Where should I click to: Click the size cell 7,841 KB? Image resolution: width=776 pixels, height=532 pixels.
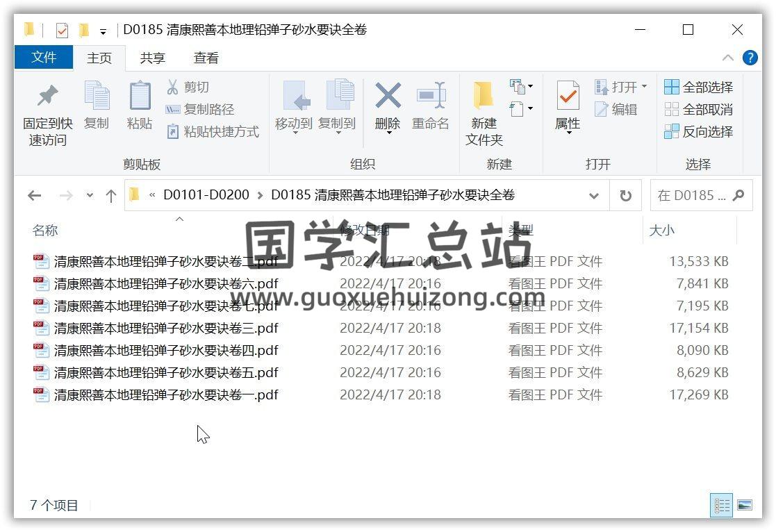702,283
